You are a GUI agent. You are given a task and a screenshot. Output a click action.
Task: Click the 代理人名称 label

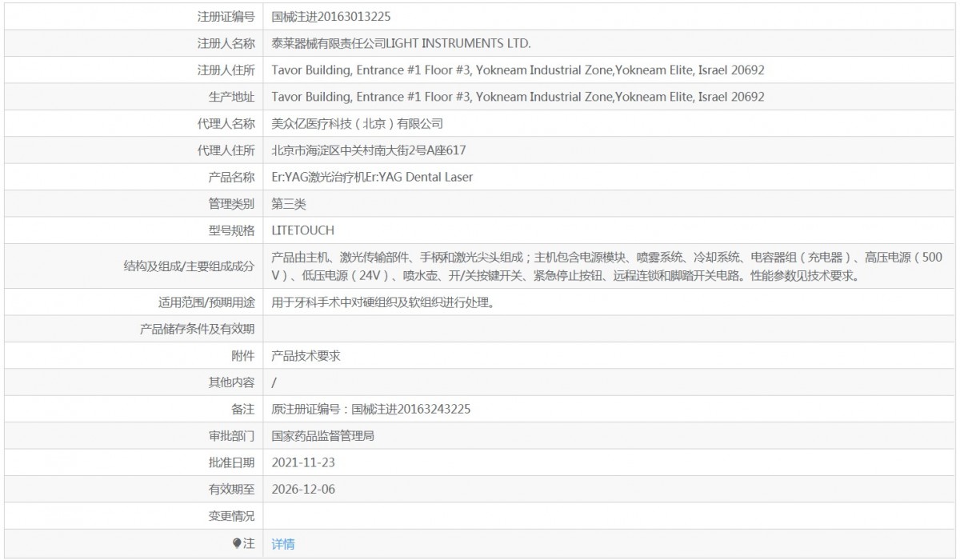(x=226, y=124)
